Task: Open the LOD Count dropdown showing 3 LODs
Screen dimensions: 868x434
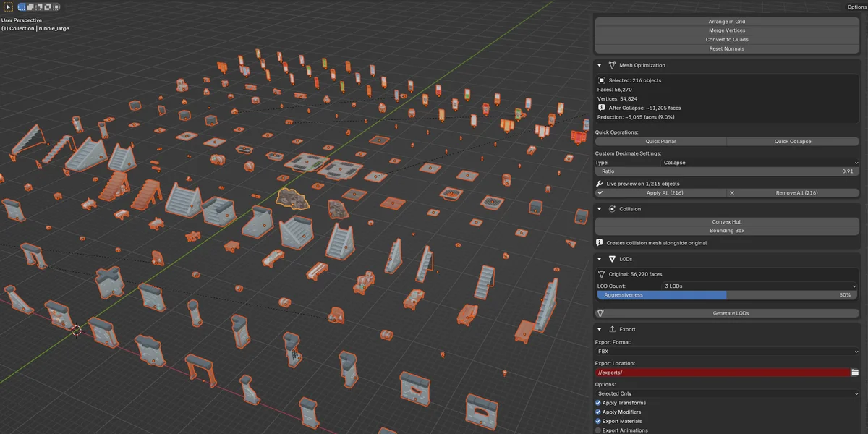Action: (759, 285)
